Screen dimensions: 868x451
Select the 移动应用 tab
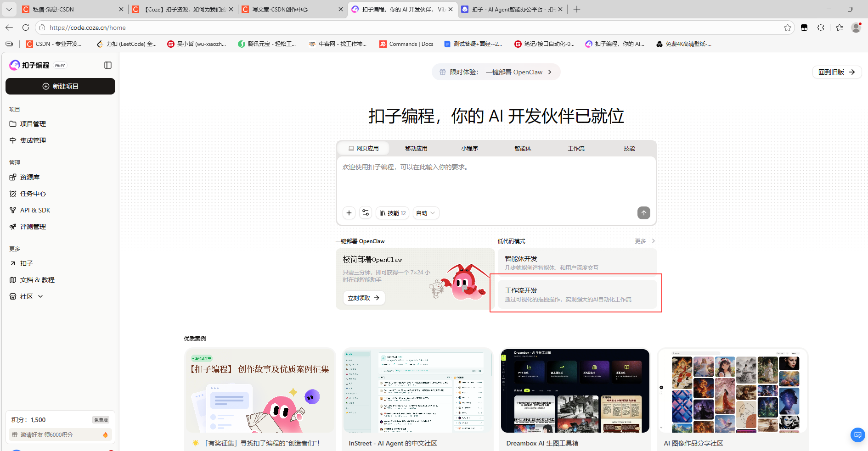point(416,148)
